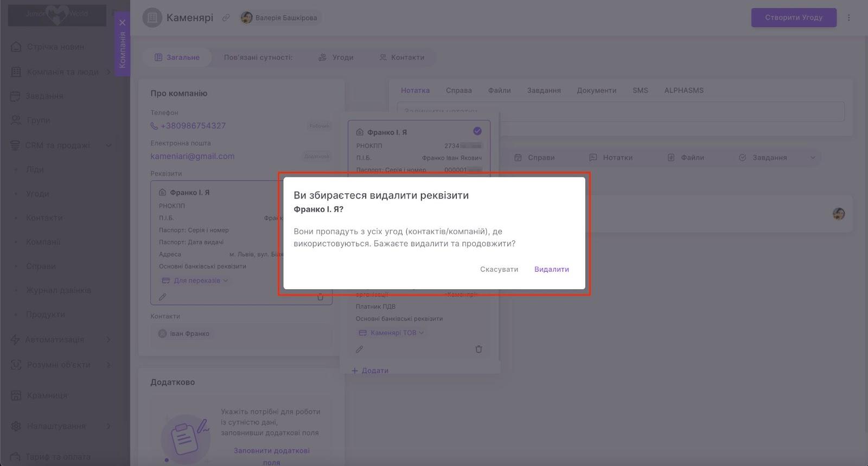This screenshot has height=466, width=868.
Task: Open Ліди in the sidebar
Action: tap(35, 169)
